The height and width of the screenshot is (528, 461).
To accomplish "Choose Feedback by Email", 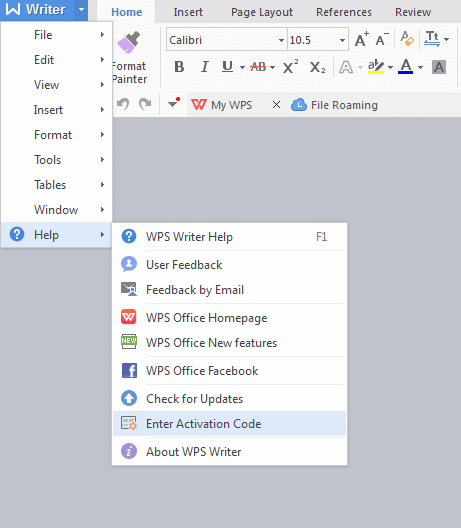I will (229, 290).
